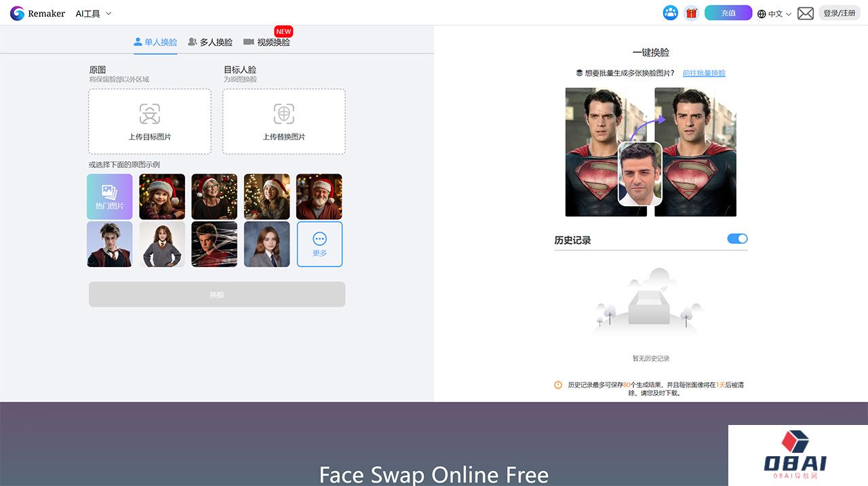Click the face grid icon in target upload

[284, 113]
